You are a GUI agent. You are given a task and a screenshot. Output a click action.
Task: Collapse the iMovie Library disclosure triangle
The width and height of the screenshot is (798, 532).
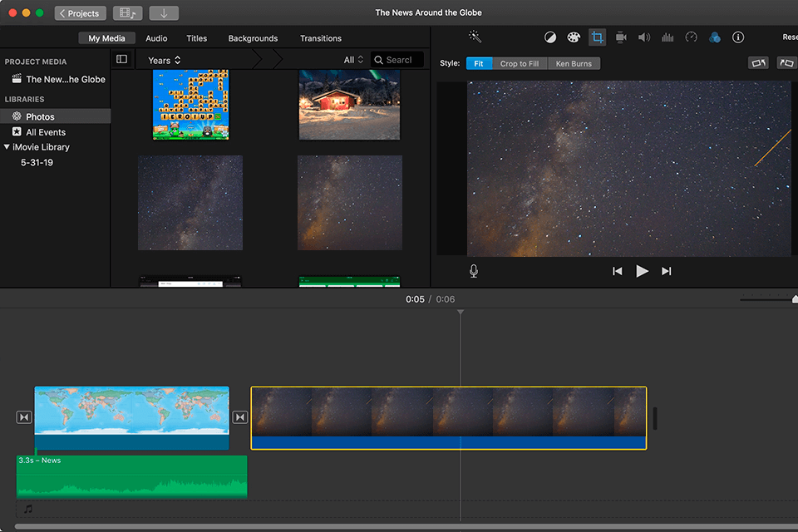pyautogui.click(x=7, y=147)
